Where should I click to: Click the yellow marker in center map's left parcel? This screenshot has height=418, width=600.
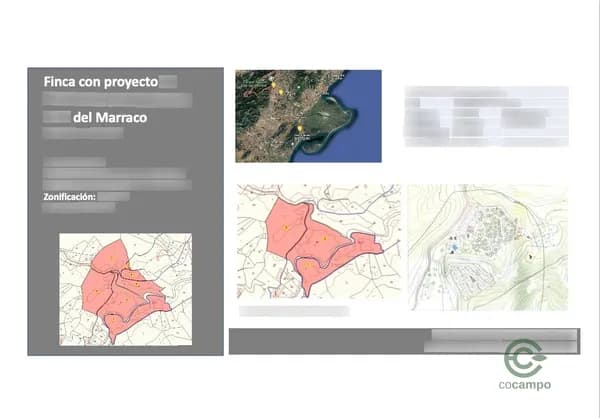pos(285,228)
